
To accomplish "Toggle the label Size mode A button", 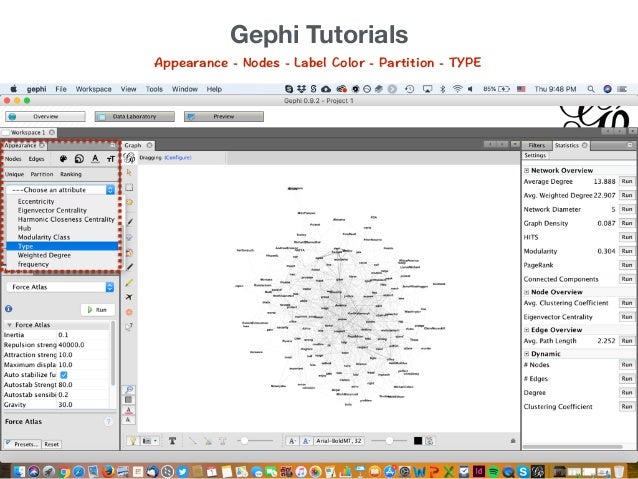I will [x=292, y=441].
